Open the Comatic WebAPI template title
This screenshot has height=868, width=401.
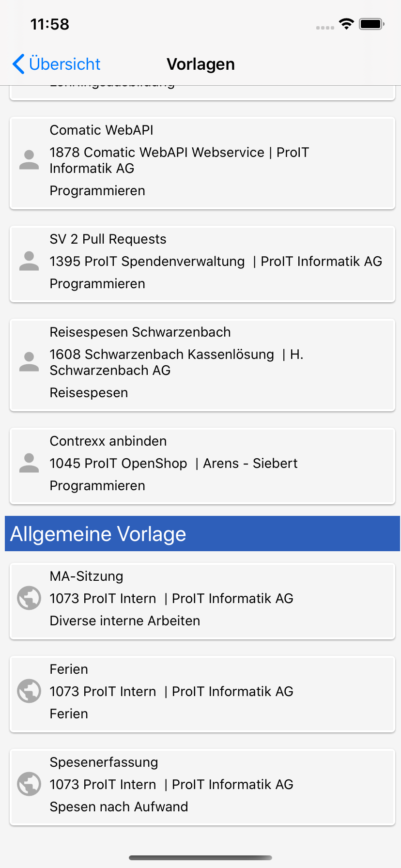click(101, 130)
